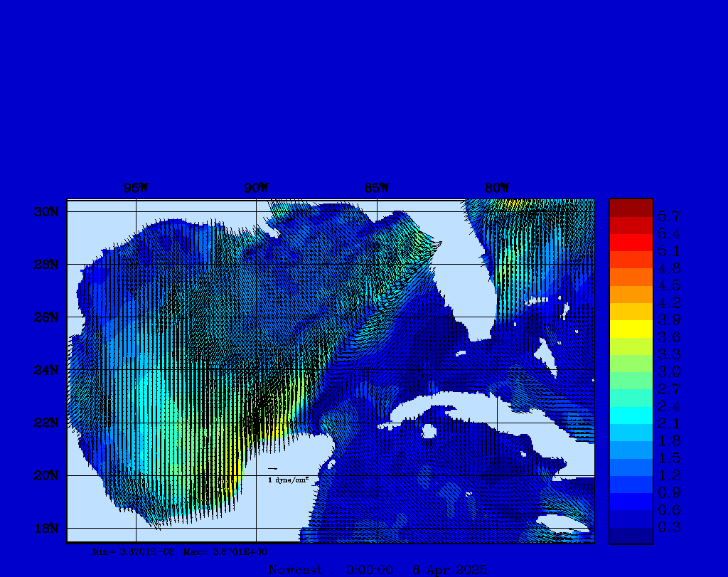Select the 3.9 color scale value

point(669,319)
